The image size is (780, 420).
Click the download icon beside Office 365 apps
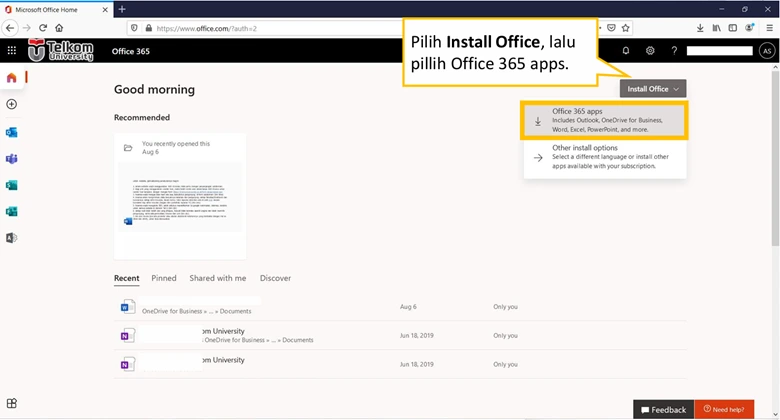(538, 121)
